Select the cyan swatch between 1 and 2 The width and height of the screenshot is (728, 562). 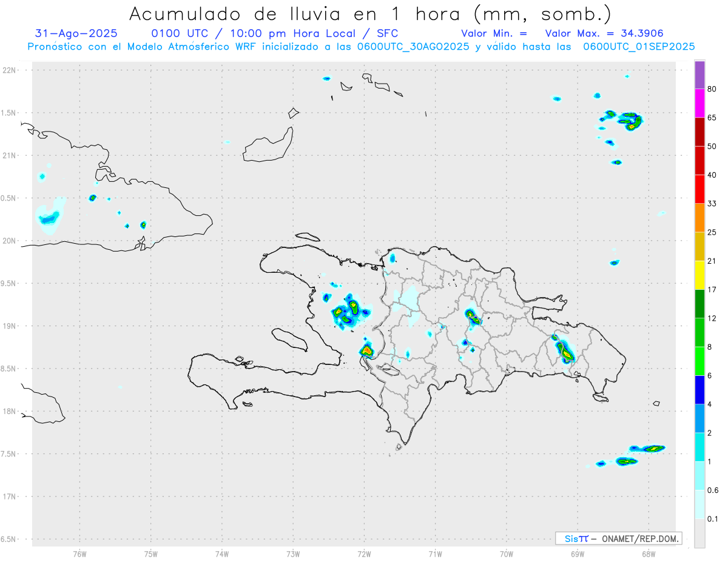[x=699, y=447]
